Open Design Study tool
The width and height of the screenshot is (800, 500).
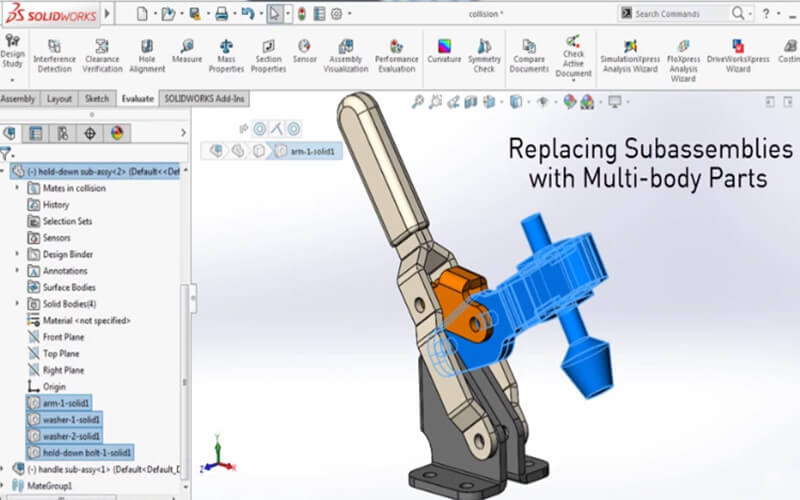pyautogui.click(x=12, y=51)
